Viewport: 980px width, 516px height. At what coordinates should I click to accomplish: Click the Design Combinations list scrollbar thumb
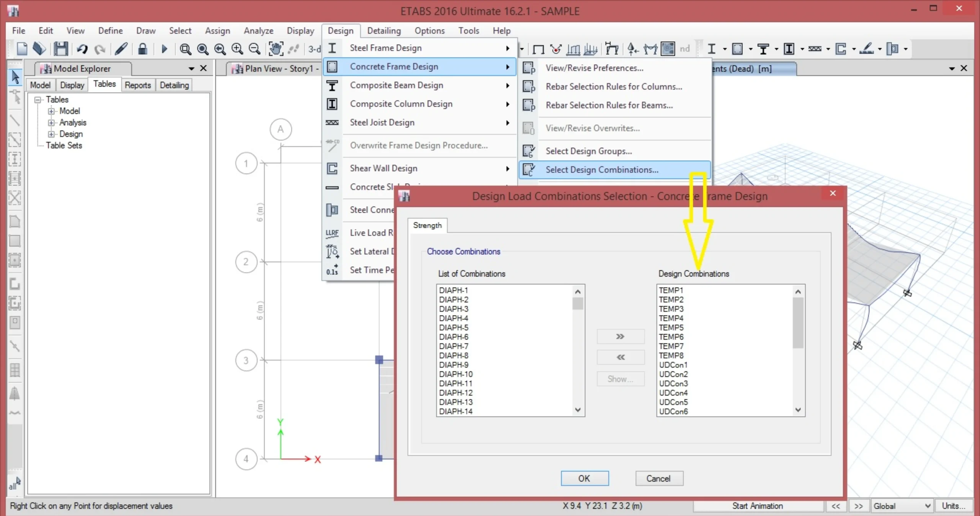coord(798,322)
